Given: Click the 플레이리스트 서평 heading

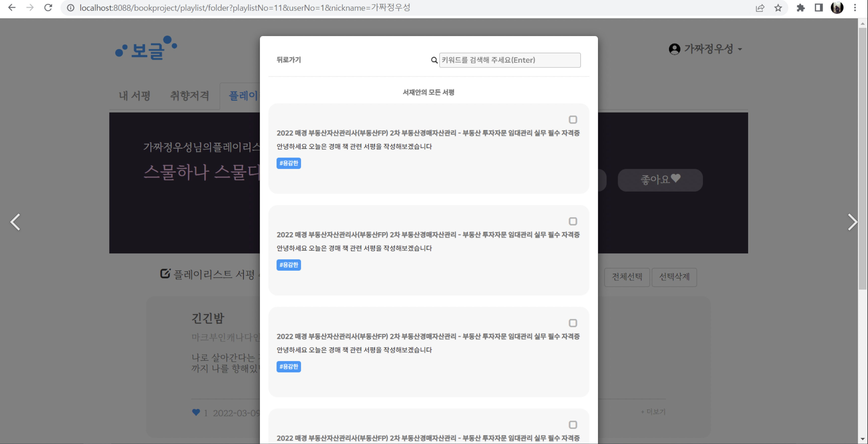Looking at the screenshot, I should point(214,274).
